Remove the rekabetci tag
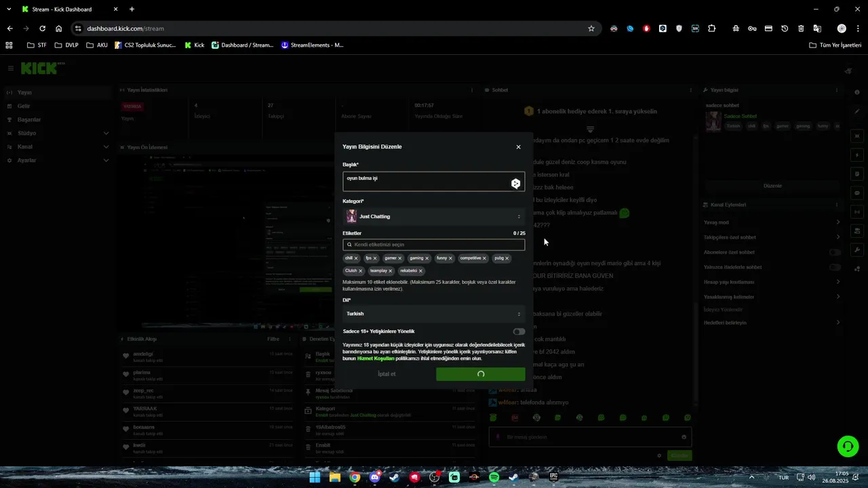Screen dimensions: 868x488 pos(420,271)
